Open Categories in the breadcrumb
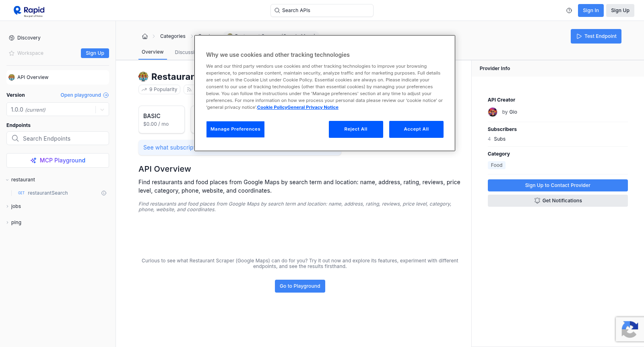The height and width of the screenshot is (347, 644). pyautogui.click(x=173, y=36)
